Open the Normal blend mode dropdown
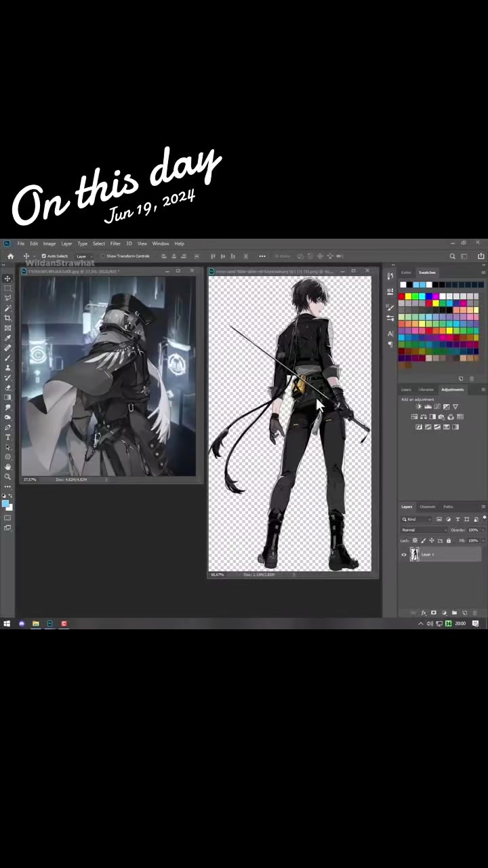Viewport: 488px width, 868px height. tap(424, 530)
